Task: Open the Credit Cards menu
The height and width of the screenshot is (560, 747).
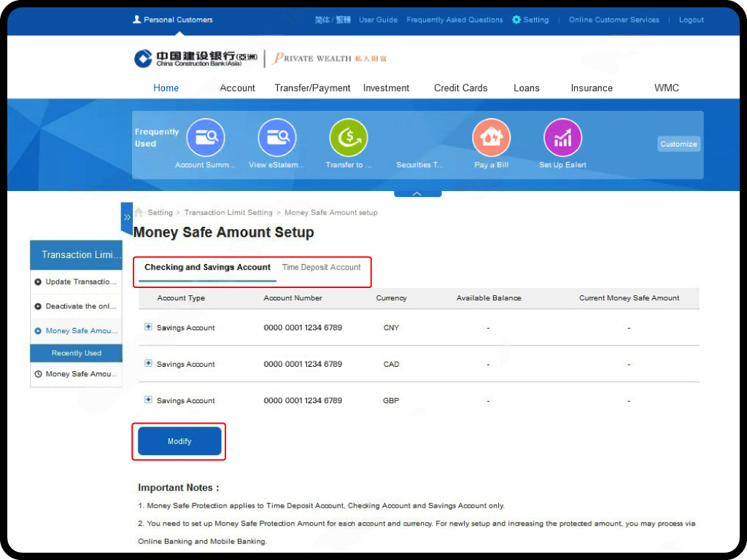Action: point(460,88)
